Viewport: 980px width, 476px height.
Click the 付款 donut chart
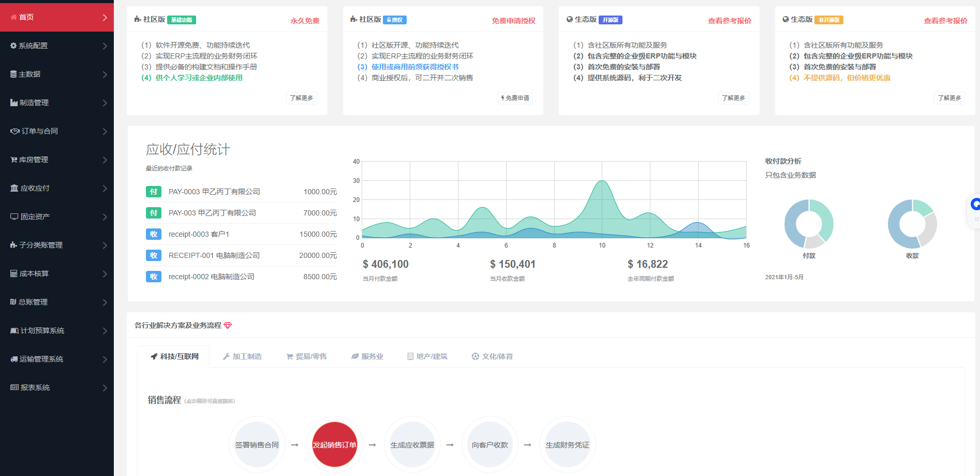[809, 224]
